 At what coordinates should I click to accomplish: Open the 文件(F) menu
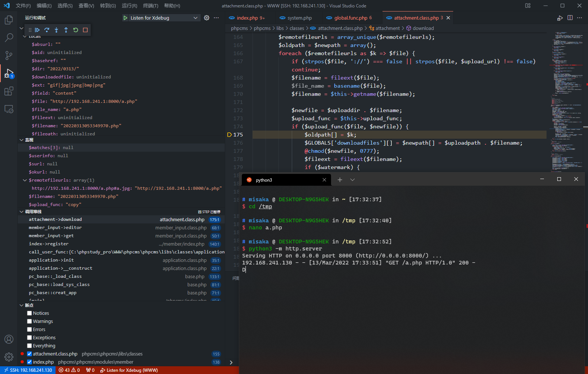pyautogui.click(x=23, y=6)
